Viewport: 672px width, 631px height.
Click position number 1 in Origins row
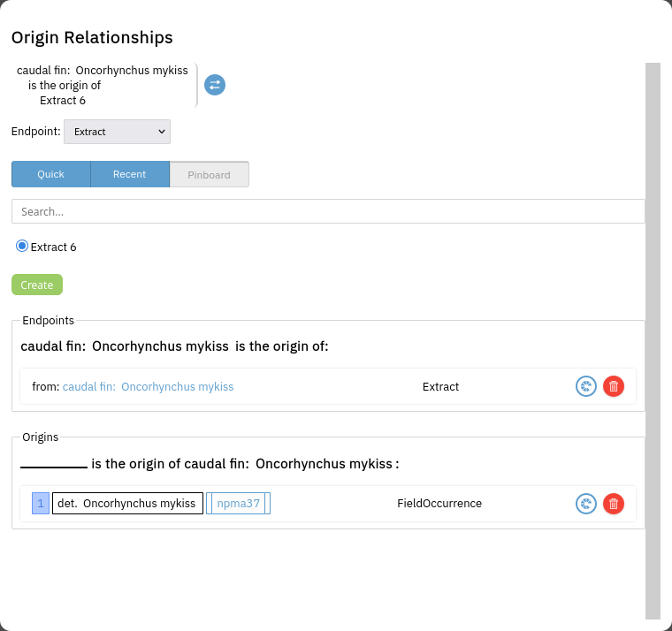coord(41,504)
